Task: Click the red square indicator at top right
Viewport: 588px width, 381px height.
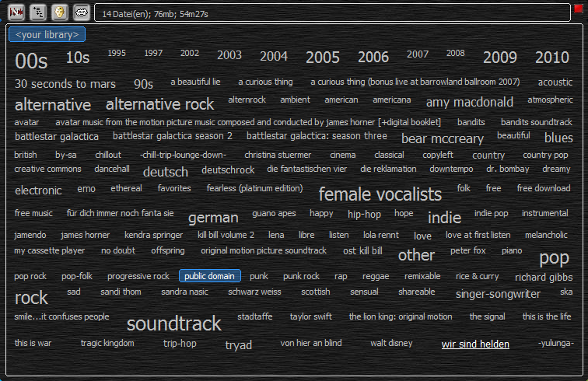Action: tap(578, 9)
